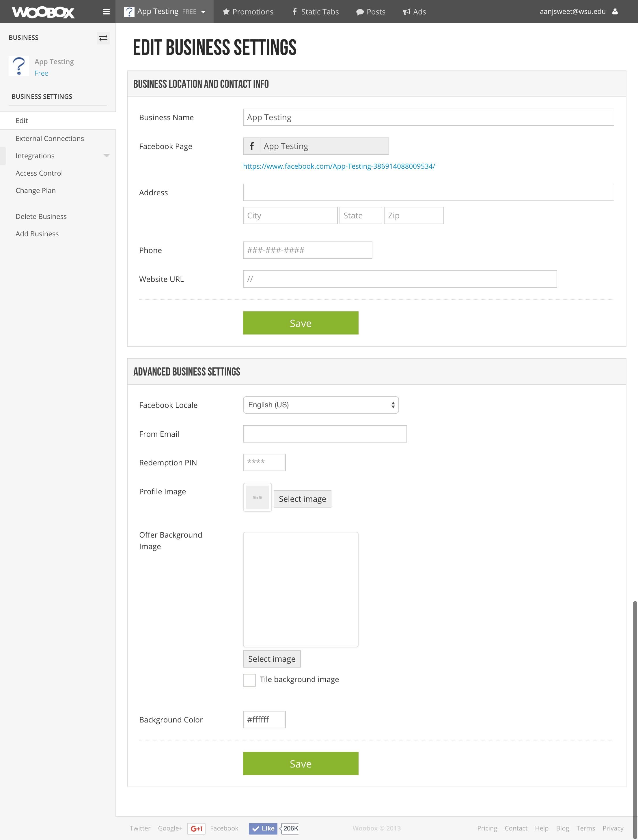638x840 pixels.
Task: Select image for Profile Image
Action: coord(302,499)
